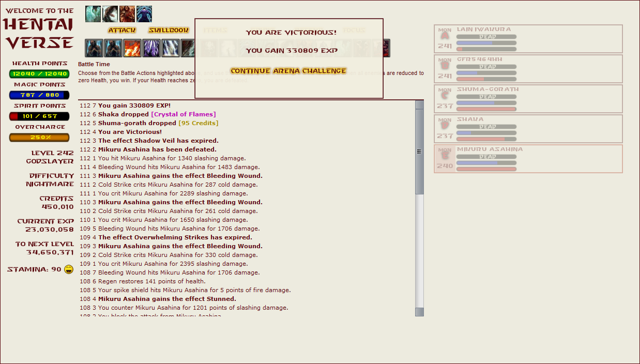Use the first quickbar skill icon
This screenshot has width=640, height=364.
(94, 48)
